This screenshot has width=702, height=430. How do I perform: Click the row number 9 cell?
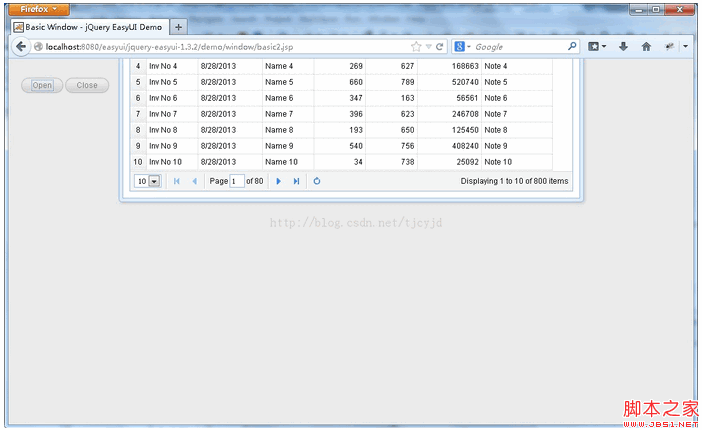[138, 146]
